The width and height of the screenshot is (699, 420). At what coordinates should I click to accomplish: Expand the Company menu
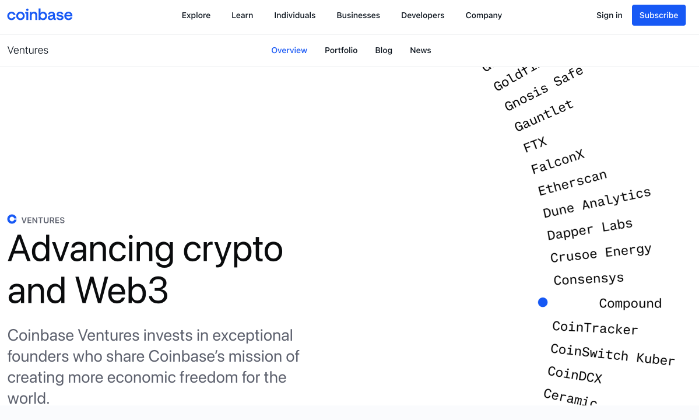(484, 15)
